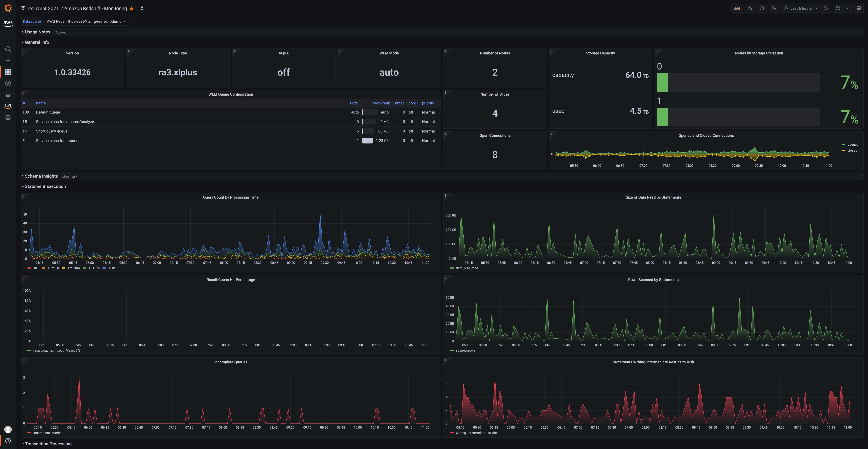The image size is (868, 449).
Task: Sort the table by the slots column header
Action: tap(353, 103)
